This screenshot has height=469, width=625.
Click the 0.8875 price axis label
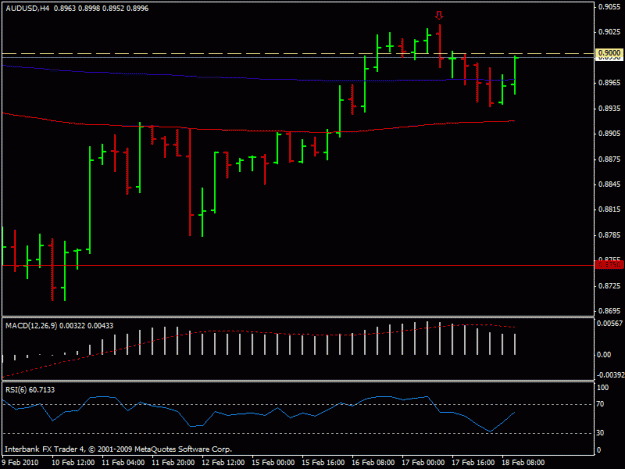point(609,159)
